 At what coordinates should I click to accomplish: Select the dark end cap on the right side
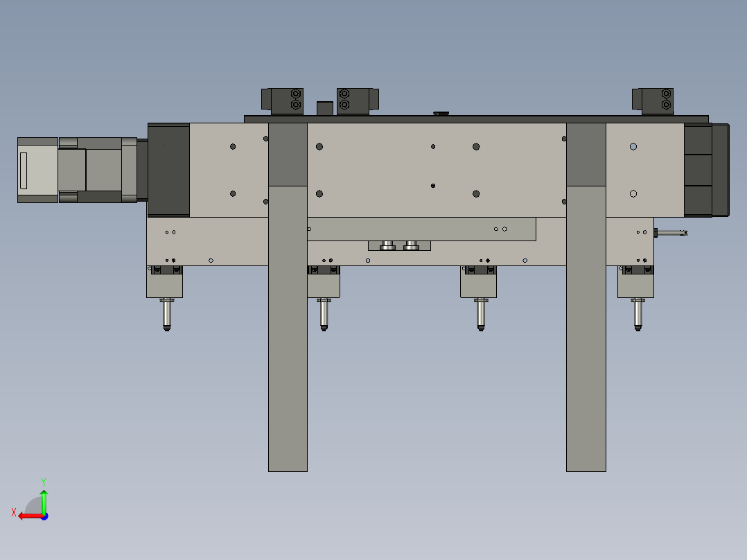tap(707, 170)
